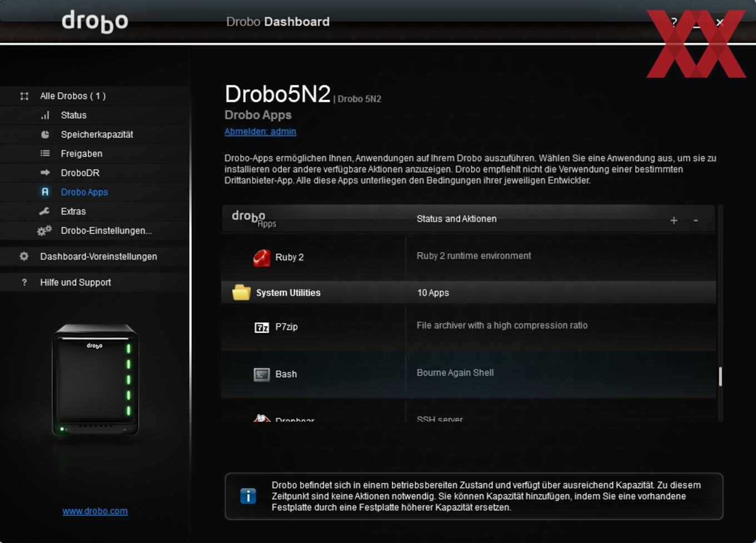Click the Bash terminal icon

click(262, 375)
